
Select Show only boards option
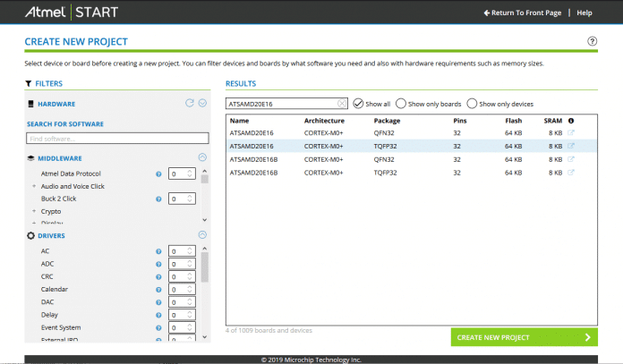(x=401, y=104)
